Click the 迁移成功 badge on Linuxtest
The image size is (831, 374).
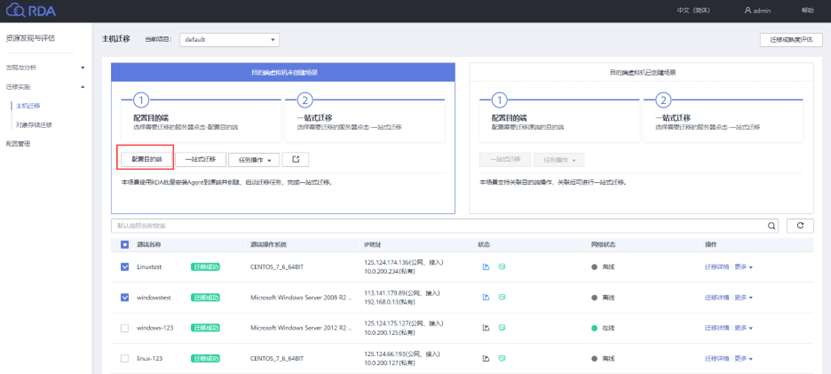[205, 267]
